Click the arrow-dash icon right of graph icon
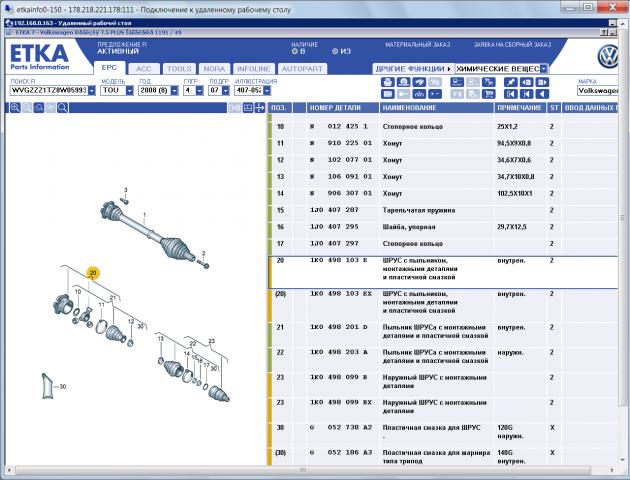This screenshot has height=480, width=630. pos(435,94)
